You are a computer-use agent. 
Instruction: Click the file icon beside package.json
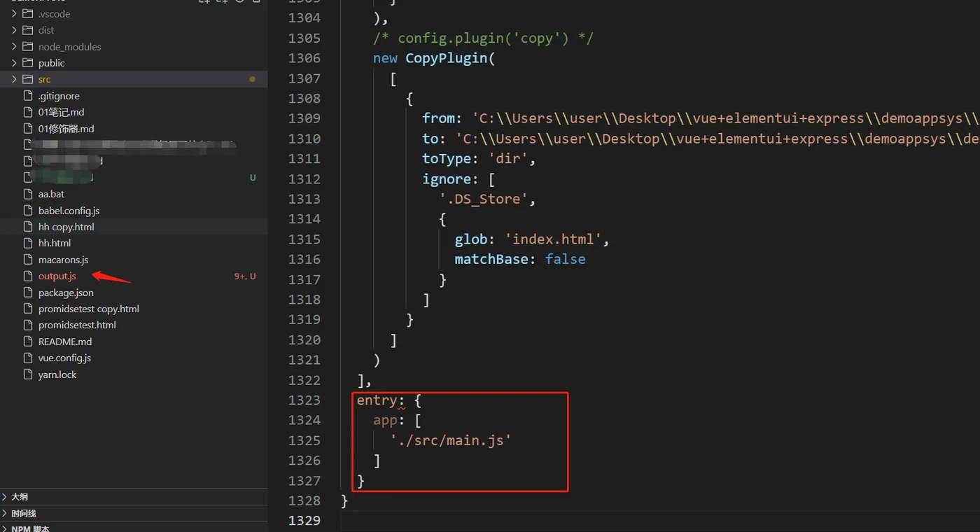tap(28, 293)
